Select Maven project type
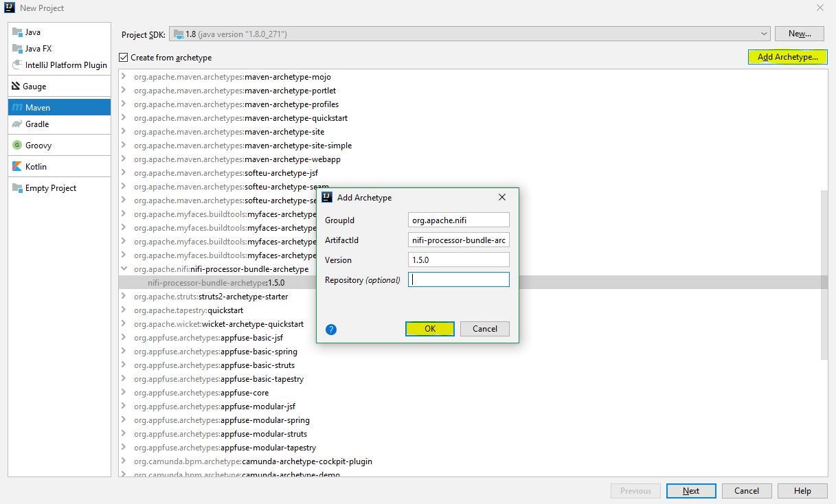 coord(59,107)
